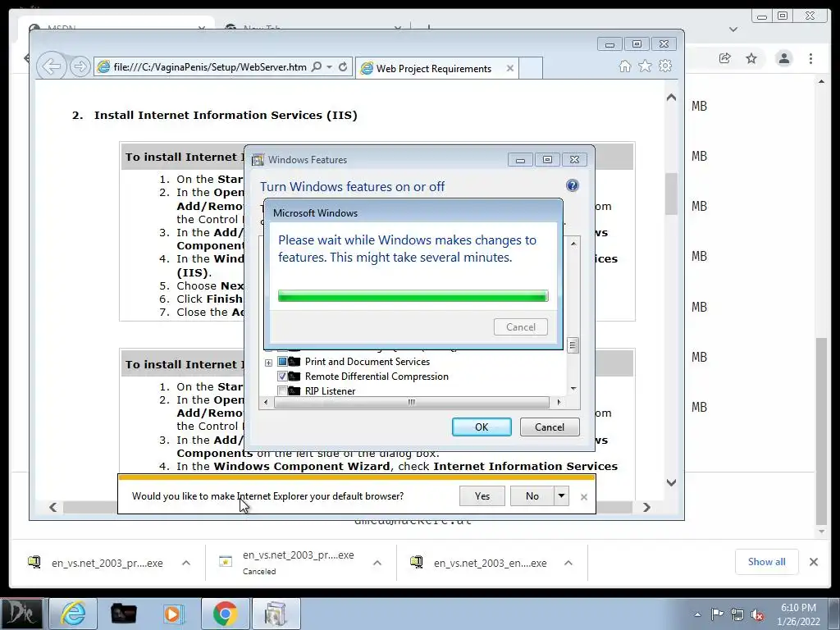840x630 pixels.
Task: Uncheck Remote Differential Compression
Action: [x=282, y=376]
